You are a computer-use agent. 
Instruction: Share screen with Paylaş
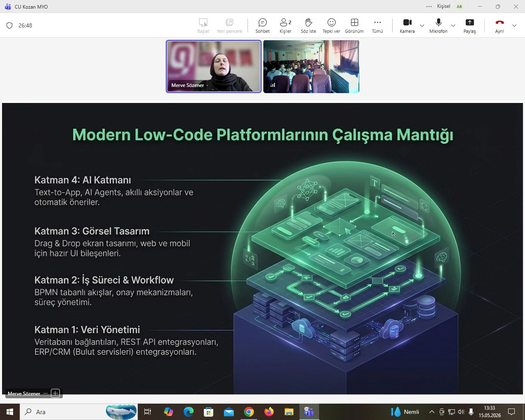[x=470, y=26]
